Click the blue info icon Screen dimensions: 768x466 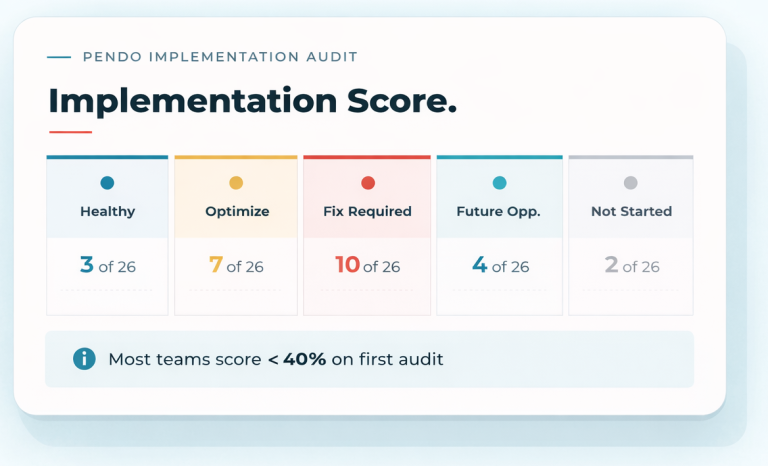point(85,358)
